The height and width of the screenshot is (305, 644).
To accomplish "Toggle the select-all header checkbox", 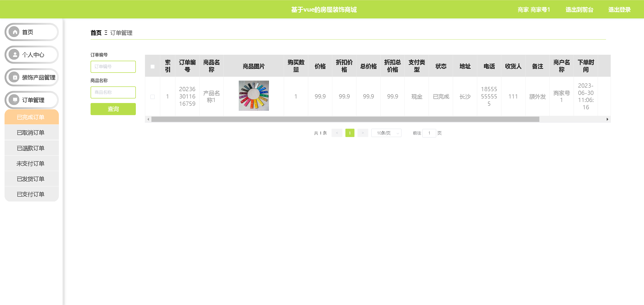I will coord(152,66).
